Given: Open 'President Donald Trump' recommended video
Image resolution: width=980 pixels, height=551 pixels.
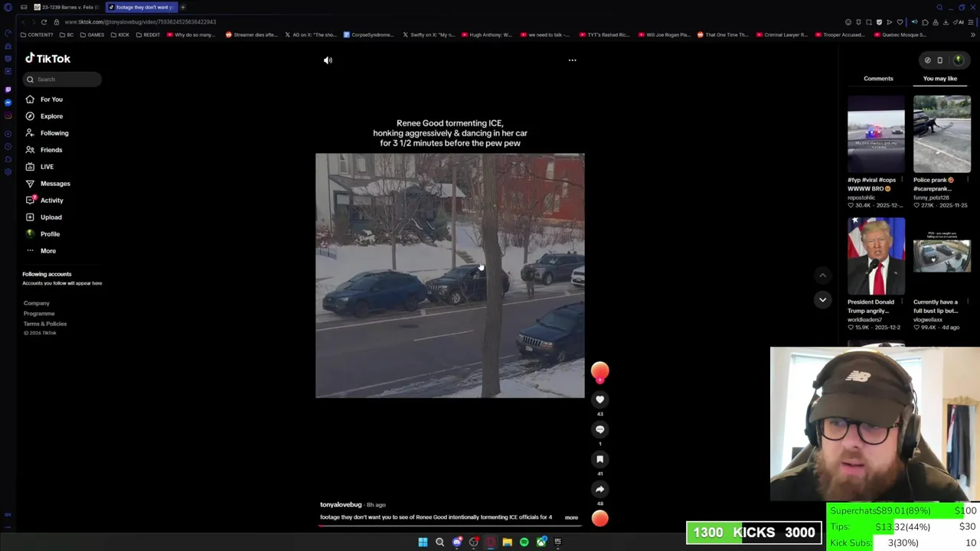Looking at the screenshot, I should pyautogui.click(x=876, y=256).
